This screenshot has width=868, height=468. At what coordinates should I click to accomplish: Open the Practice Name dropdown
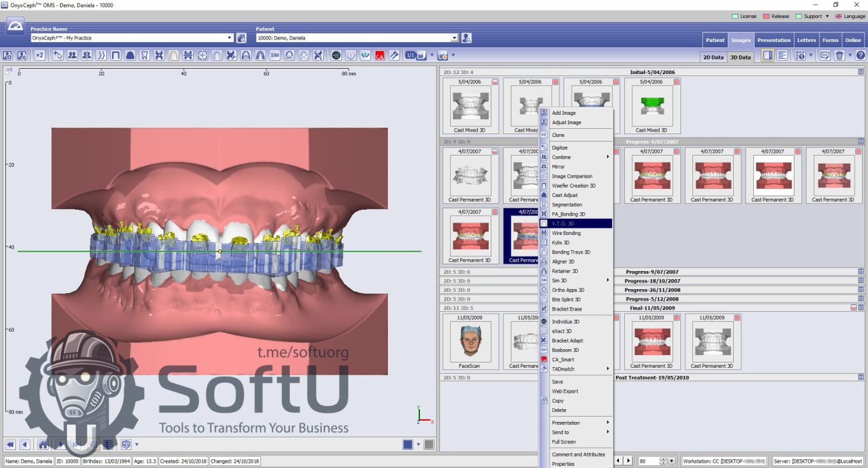[230, 38]
